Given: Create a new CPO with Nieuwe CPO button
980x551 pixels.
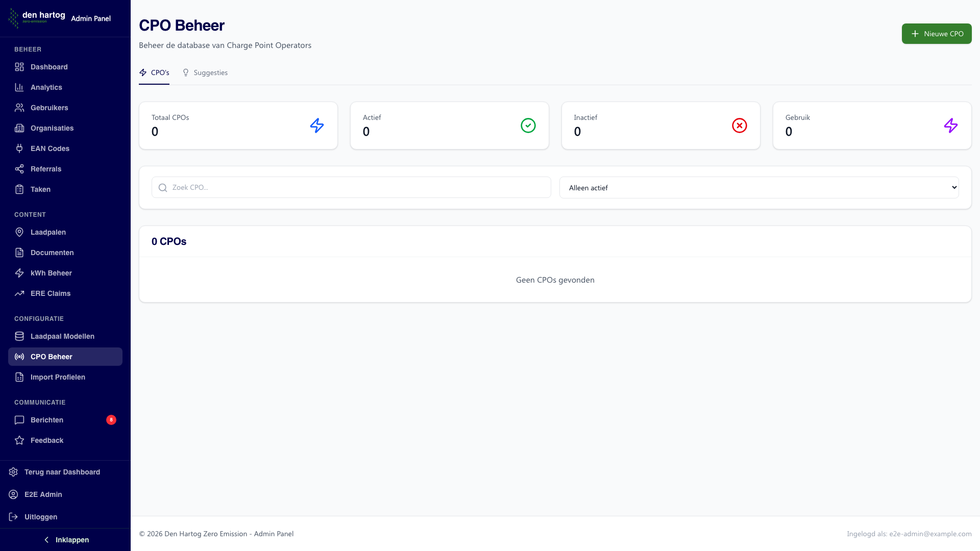Looking at the screenshot, I should tap(936, 34).
